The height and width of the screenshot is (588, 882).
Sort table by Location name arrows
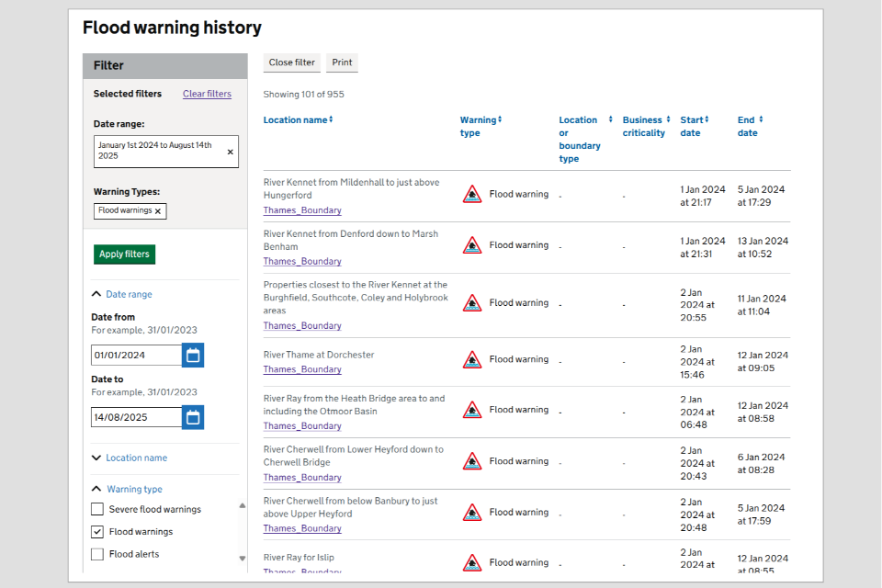(x=331, y=119)
